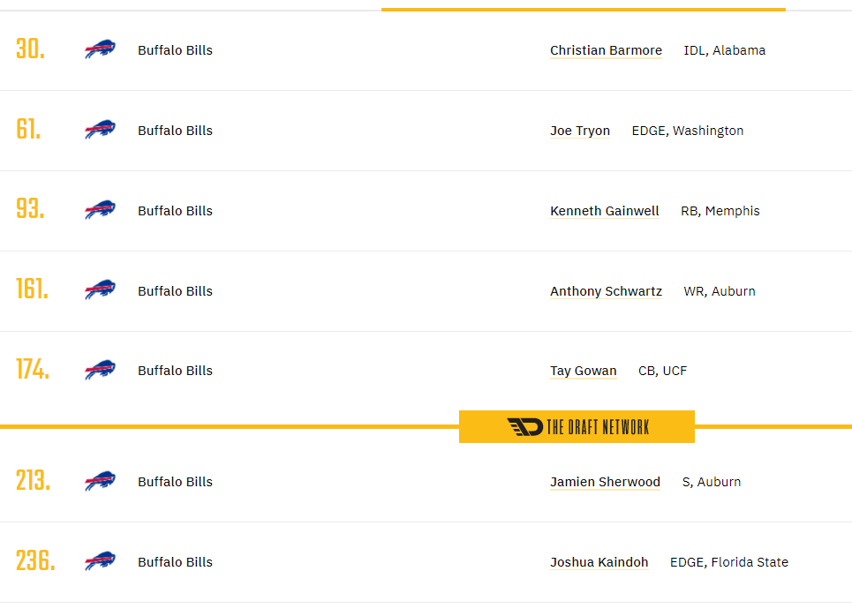852x616 pixels.
Task: Click the Bills logo beside pick 30
Action: point(100,49)
